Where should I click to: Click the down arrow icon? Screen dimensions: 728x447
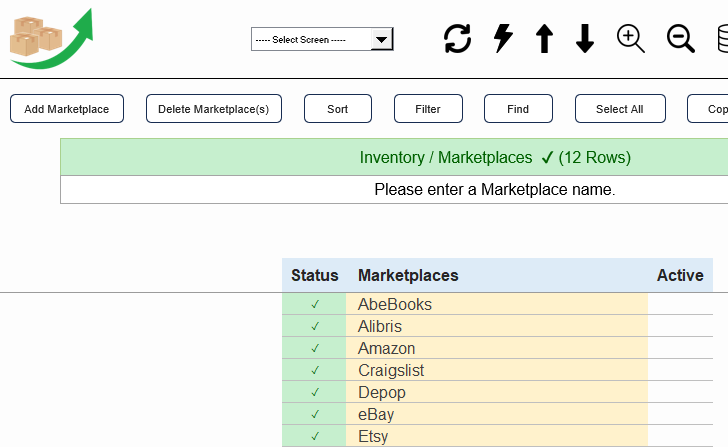(x=585, y=39)
